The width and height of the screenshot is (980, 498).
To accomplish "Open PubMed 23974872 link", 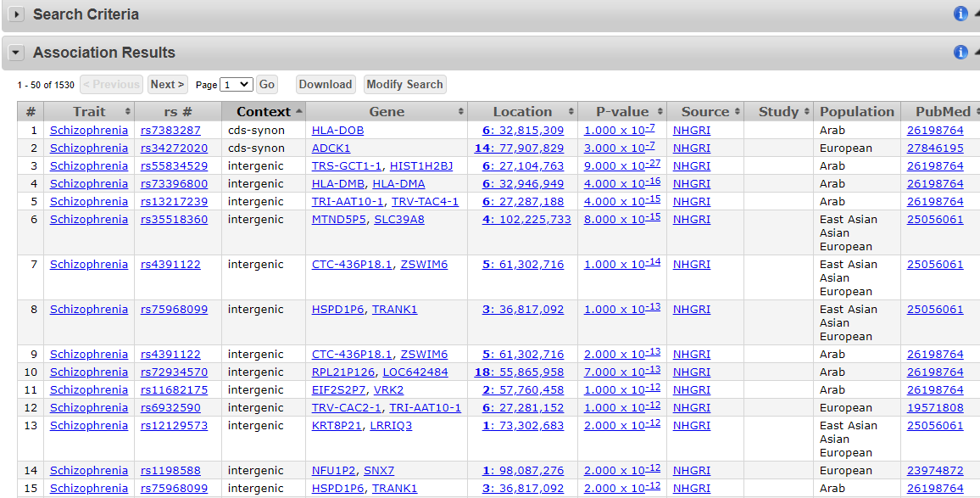I will 935,471.
